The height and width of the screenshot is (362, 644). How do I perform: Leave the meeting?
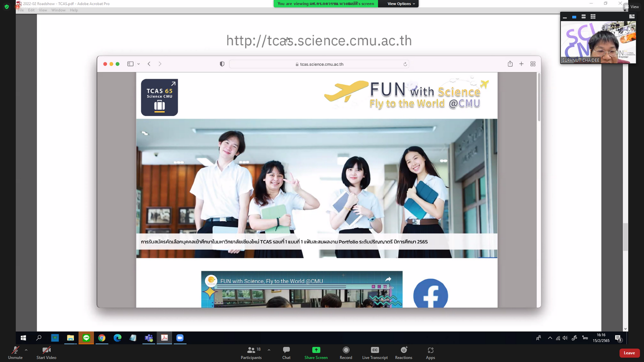tap(629, 353)
